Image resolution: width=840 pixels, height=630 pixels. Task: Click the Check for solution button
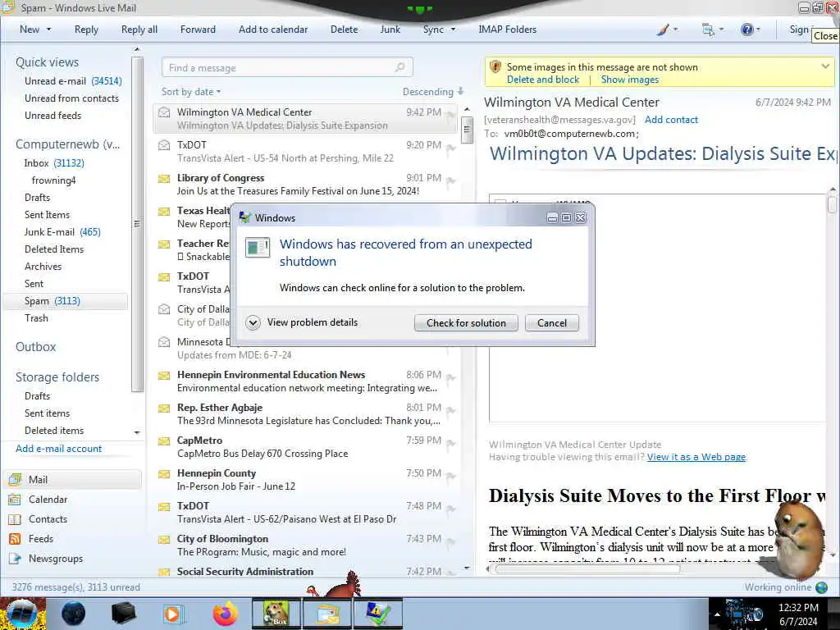(x=466, y=323)
